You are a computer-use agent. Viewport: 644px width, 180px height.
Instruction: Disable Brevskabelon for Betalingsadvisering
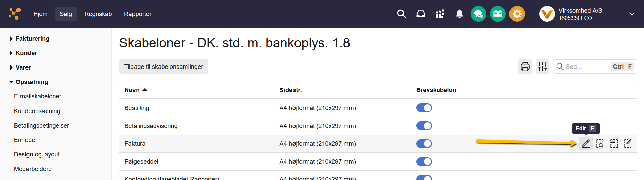[x=424, y=126]
